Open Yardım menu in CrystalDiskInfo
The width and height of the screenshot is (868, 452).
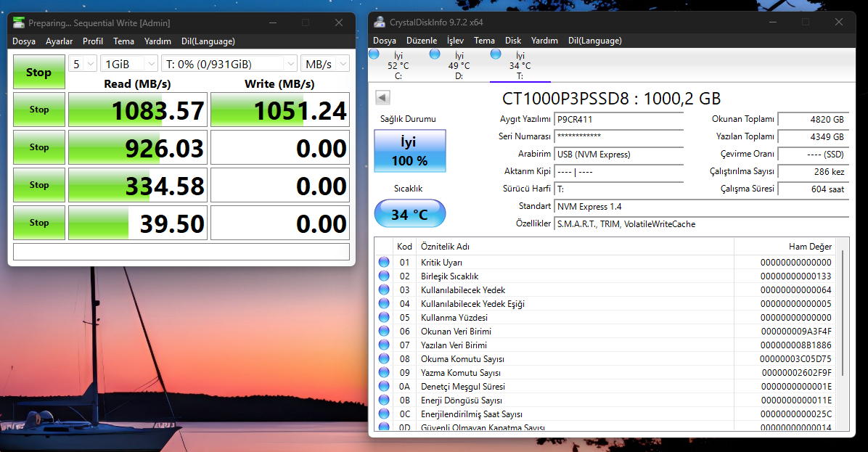click(544, 41)
